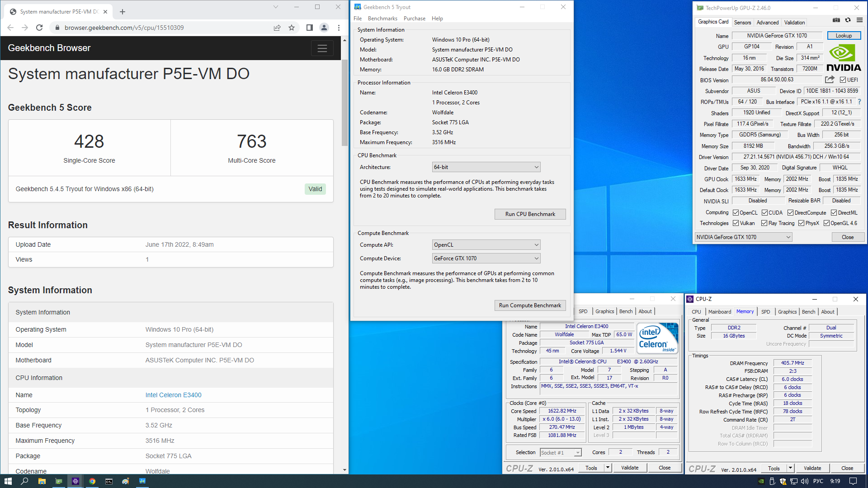The image size is (868, 488).
Task: Open the GPU-Z graphics card selector dropdown
Action: [x=744, y=237]
